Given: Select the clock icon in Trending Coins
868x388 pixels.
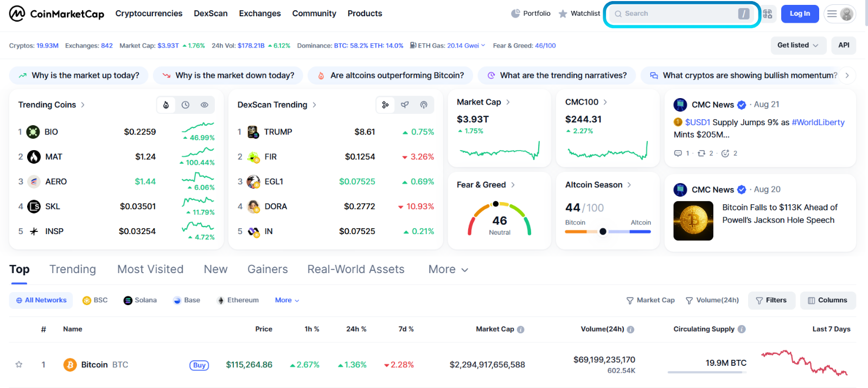Looking at the screenshot, I should 186,105.
